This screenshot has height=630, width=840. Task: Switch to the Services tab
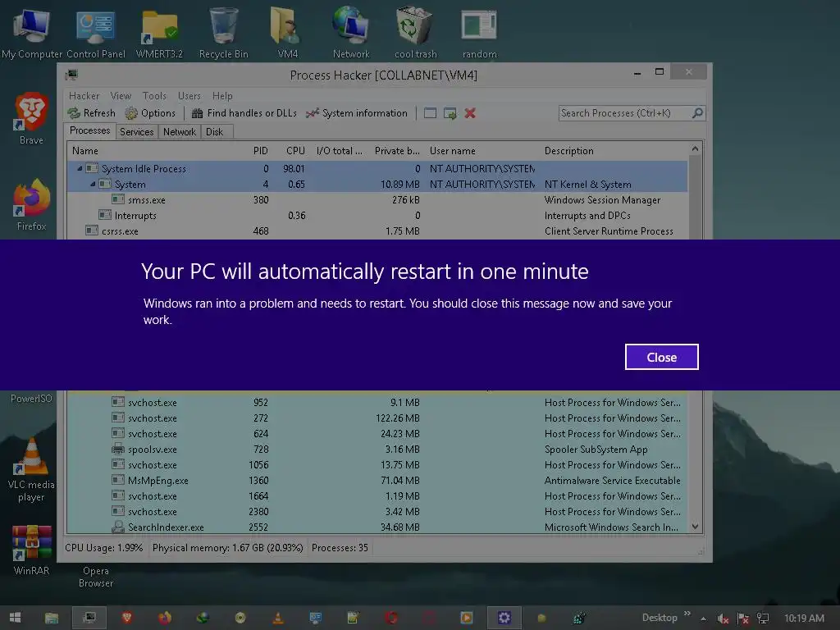coord(137,132)
